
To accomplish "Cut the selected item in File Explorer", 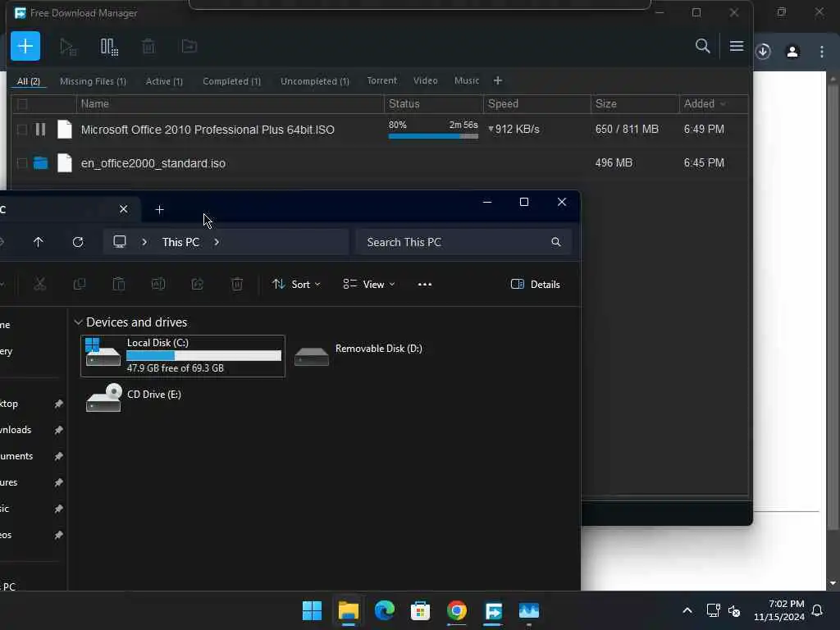I will click(39, 285).
